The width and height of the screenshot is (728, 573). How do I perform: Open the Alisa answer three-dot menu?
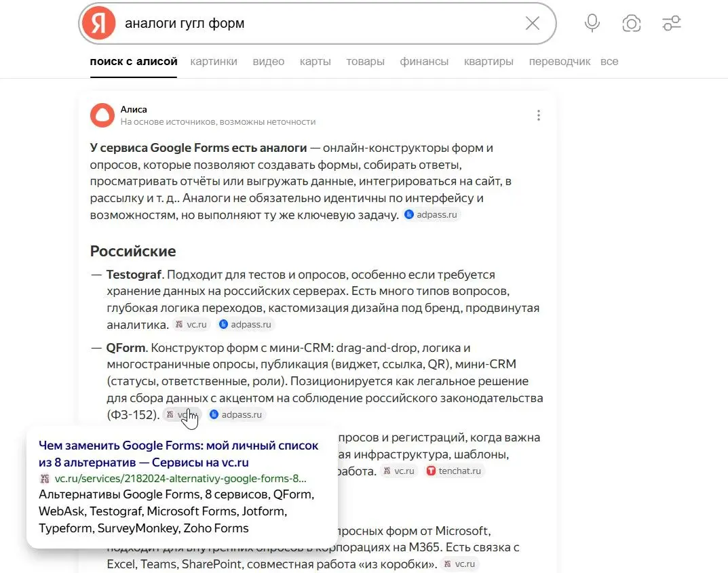pyautogui.click(x=539, y=115)
